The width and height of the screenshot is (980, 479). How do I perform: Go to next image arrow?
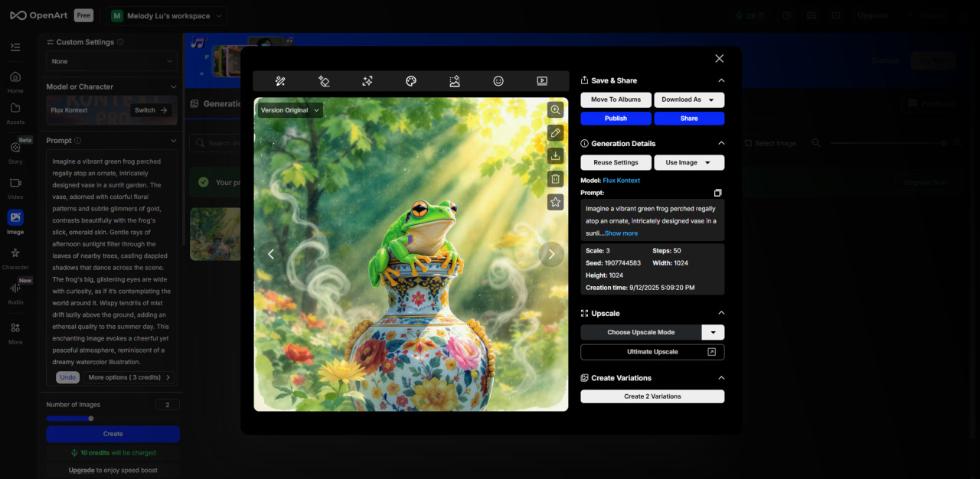click(551, 254)
